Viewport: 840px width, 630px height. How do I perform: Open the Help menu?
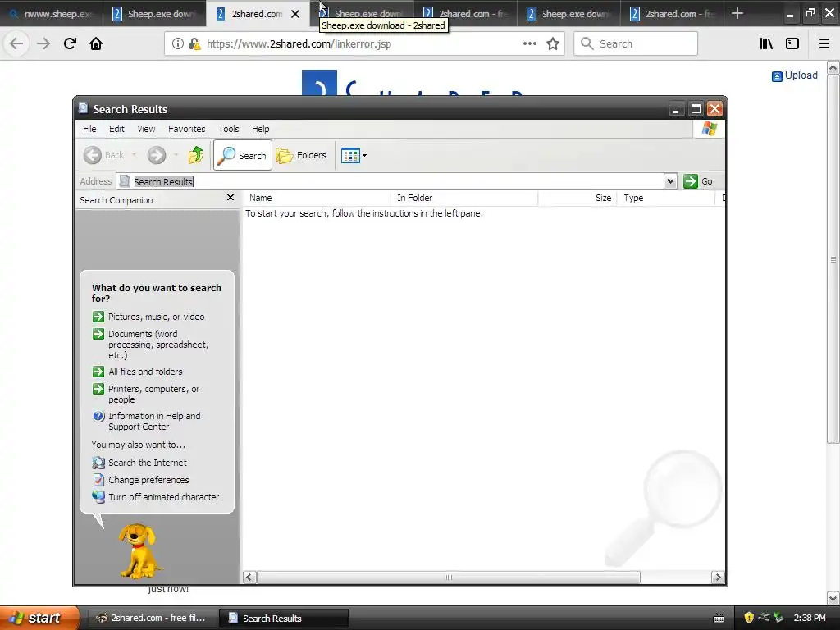point(260,129)
